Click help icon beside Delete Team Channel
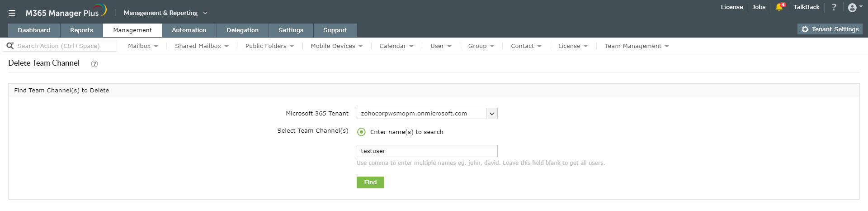Image resolution: width=868 pixels, height=211 pixels. click(x=94, y=64)
